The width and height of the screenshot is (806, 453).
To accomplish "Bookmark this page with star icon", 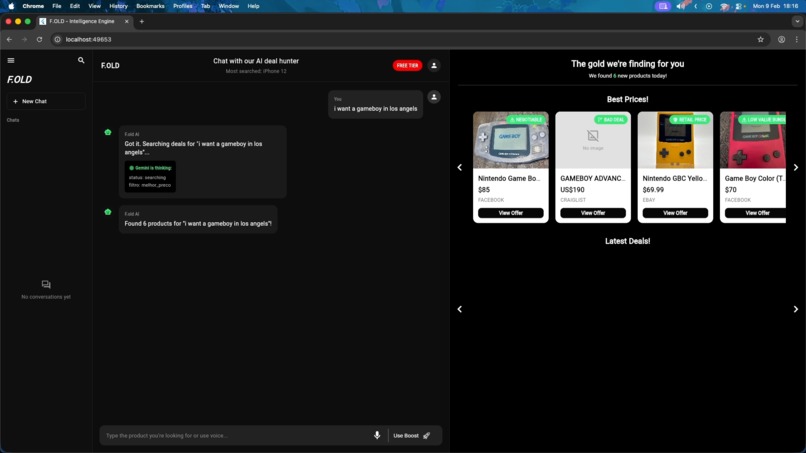I will click(x=760, y=39).
